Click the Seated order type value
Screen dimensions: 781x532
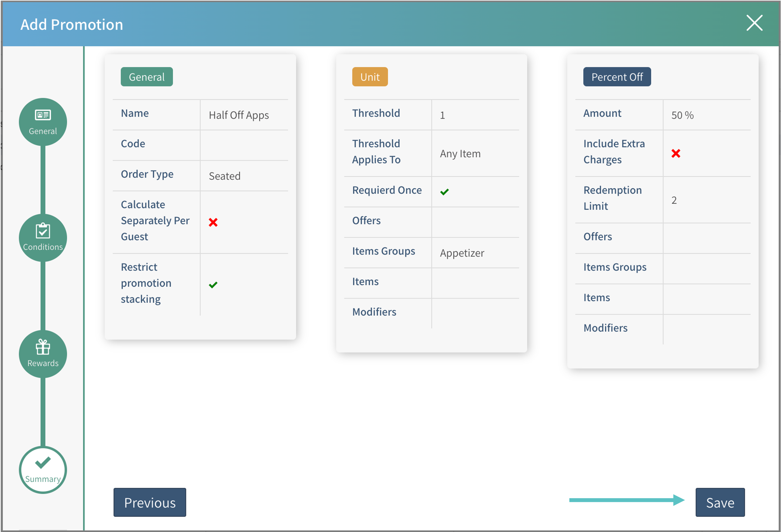(x=224, y=176)
